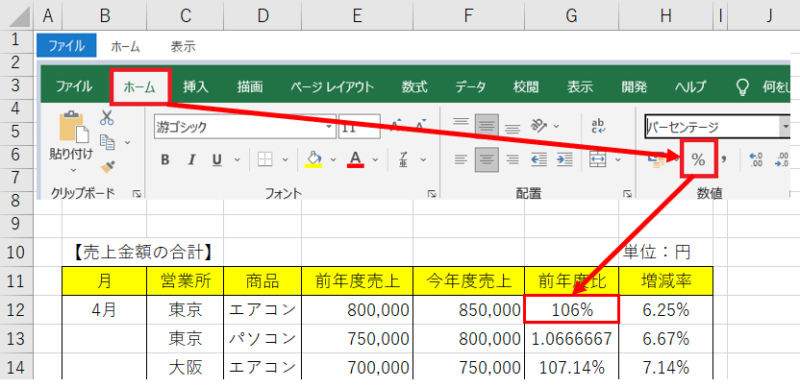Click the Percent Style % button
Screen dimensions: 800x388
pos(698,160)
